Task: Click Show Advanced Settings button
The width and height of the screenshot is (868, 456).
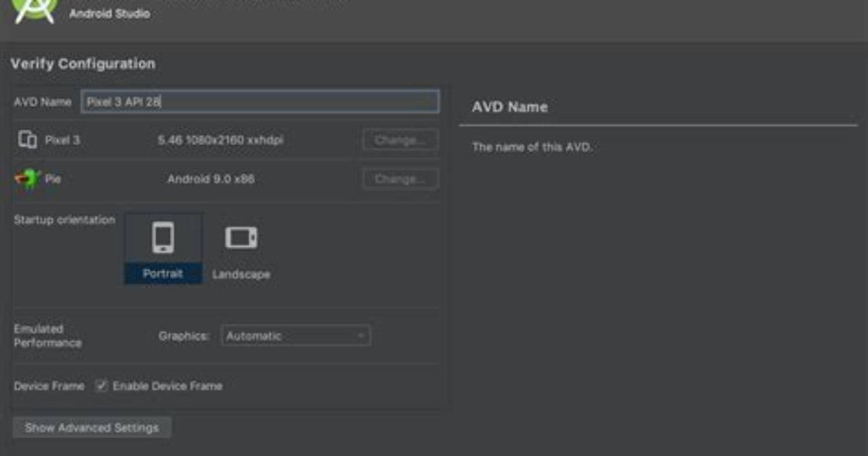Action: tap(92, 428)
